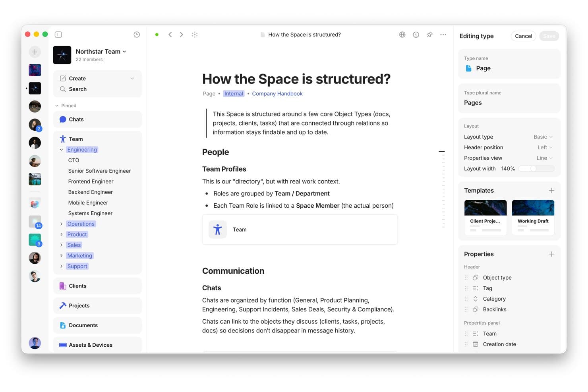Screen dimensions: 588x392
Task: Change Header position from Left
Action: click(545, 147)
